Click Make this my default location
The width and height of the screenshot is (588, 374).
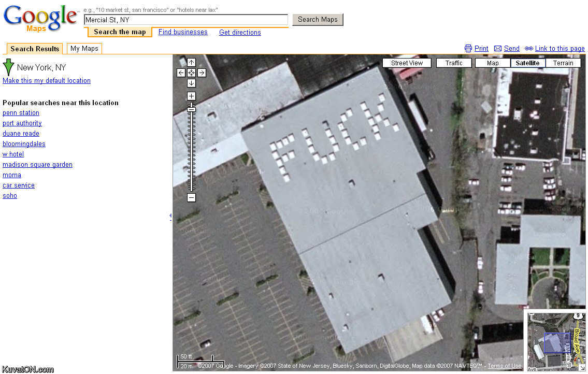tap(46, 80)
